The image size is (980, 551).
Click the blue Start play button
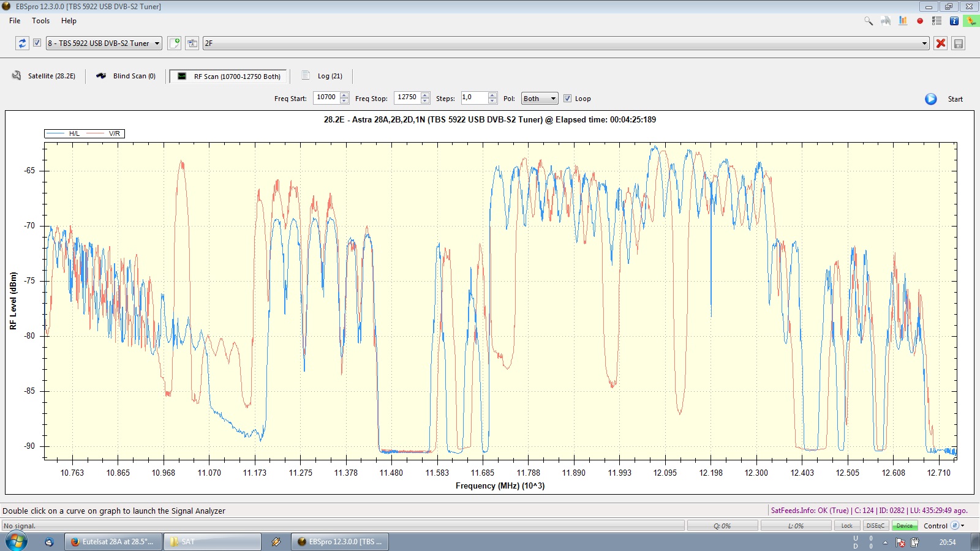(x=931, y=99)
